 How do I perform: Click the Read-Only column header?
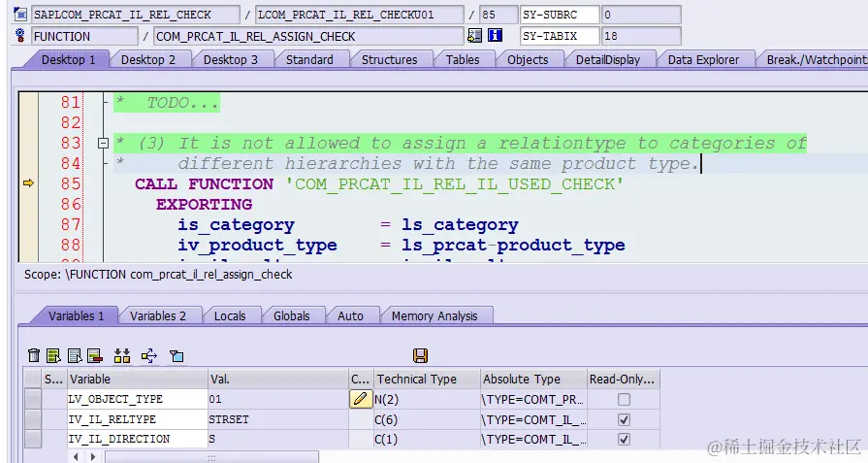point(623,379)
